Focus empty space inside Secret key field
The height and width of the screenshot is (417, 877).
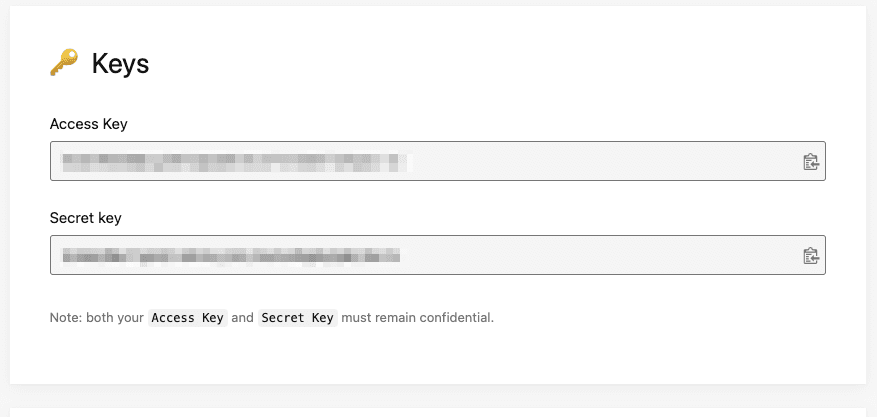(x=600, y=255)
